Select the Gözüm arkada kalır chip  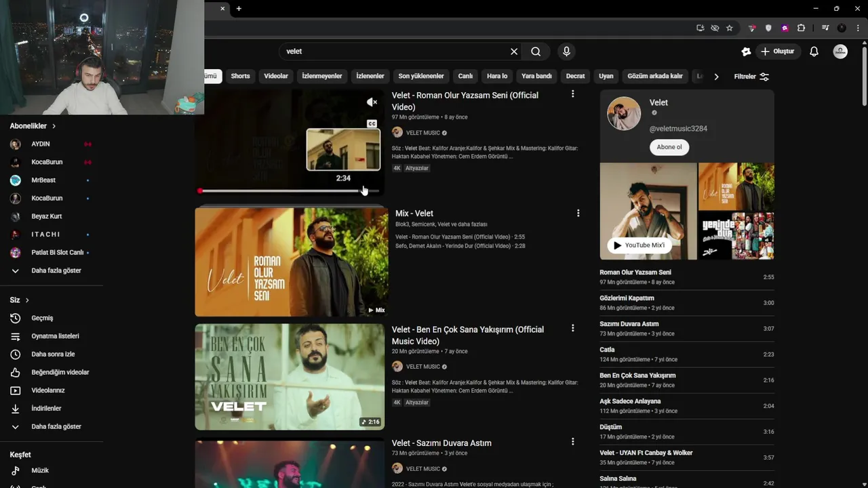[x=655, y=76]
